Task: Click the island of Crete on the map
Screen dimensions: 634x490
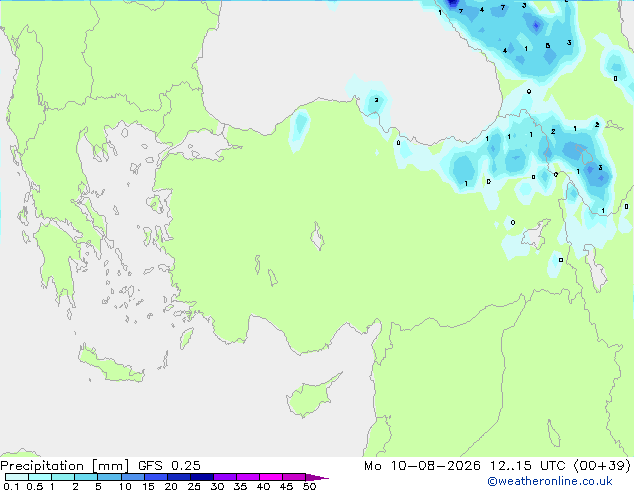Action: (110, 365)
